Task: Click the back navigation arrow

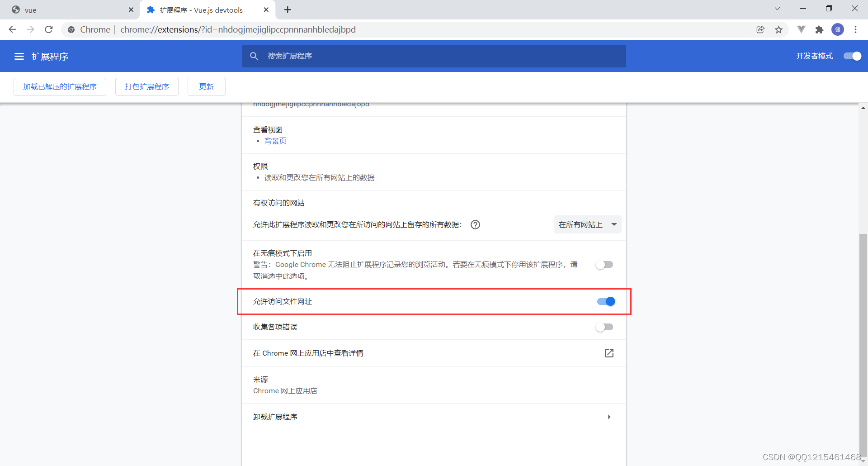Action: point(12,29)
